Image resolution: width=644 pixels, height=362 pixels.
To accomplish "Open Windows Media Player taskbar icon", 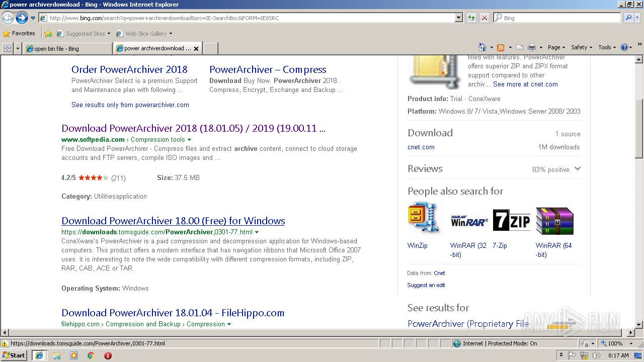I will (x=74, y=355).
